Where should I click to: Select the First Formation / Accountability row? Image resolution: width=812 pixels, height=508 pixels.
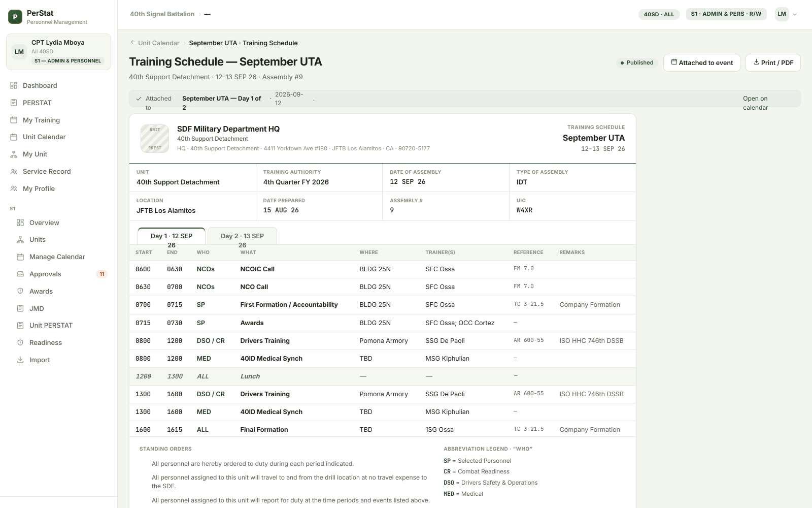tap(383, 305)
